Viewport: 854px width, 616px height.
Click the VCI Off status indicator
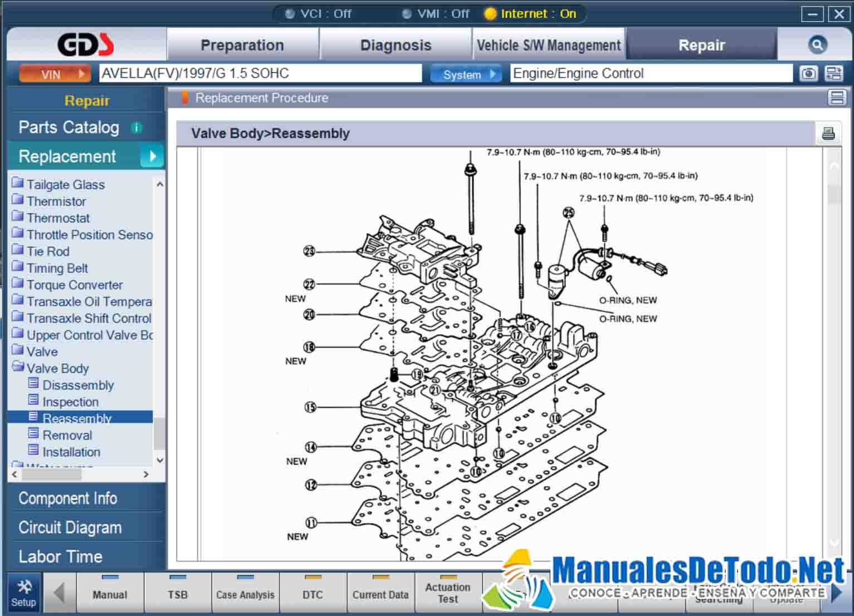click(x=318, y=14)
